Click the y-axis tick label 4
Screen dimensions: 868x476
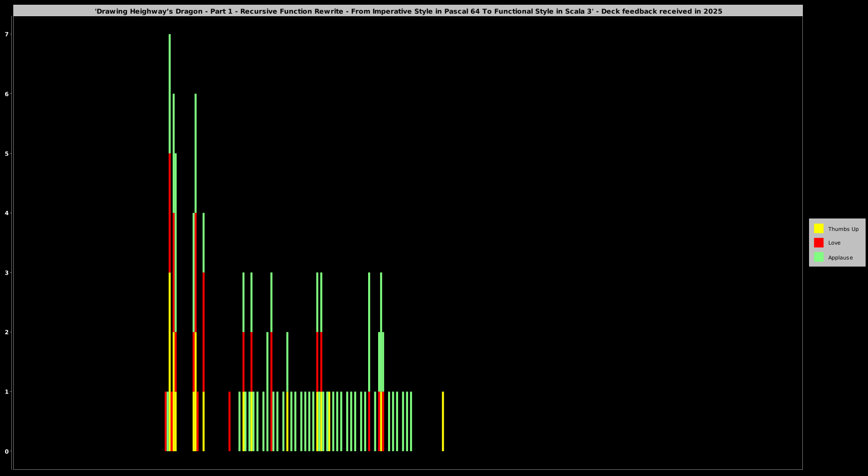[7, 213]
